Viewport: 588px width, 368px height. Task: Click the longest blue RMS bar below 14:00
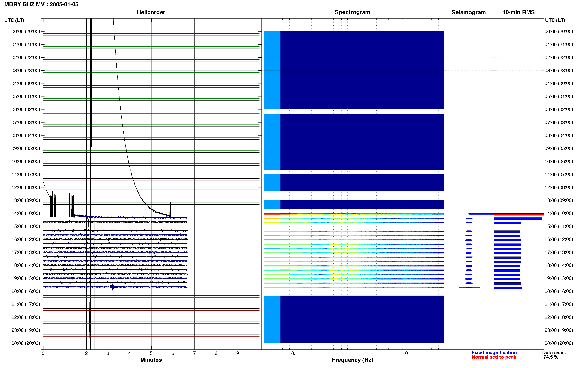point(518,219)
